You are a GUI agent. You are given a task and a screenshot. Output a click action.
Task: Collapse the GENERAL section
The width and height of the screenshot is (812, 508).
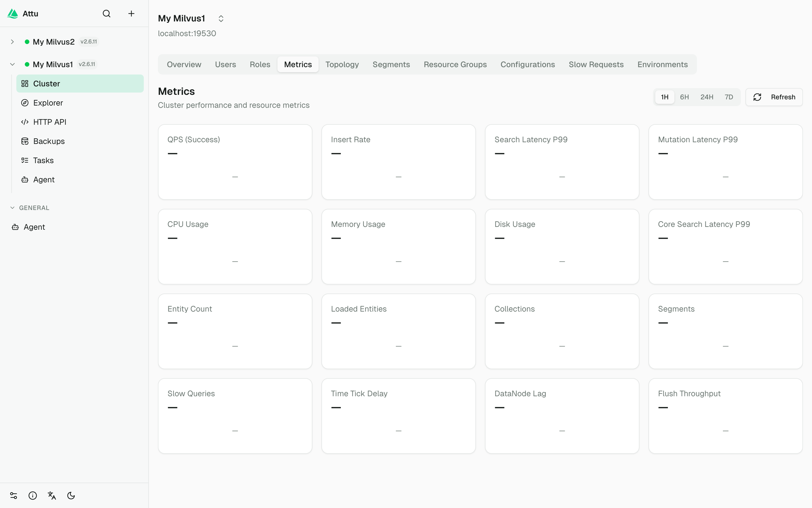coord(12,208)
